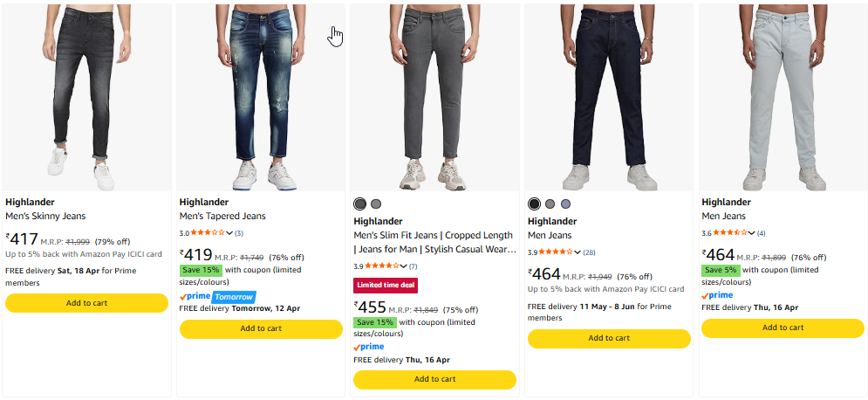Screen dimensions: 868x400
Task: Add Men's Skinny Jeans to cart
Action: click(x=86, y=303)
